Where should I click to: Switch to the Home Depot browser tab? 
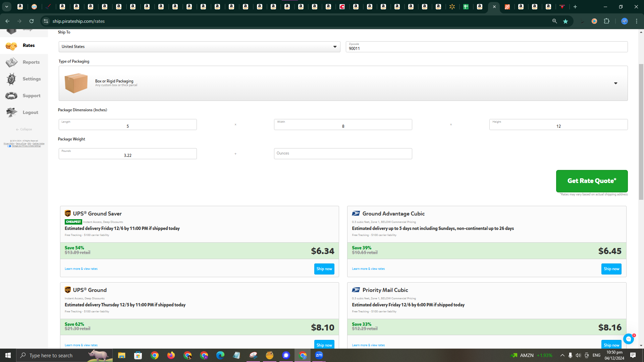[x=507, y=7]
